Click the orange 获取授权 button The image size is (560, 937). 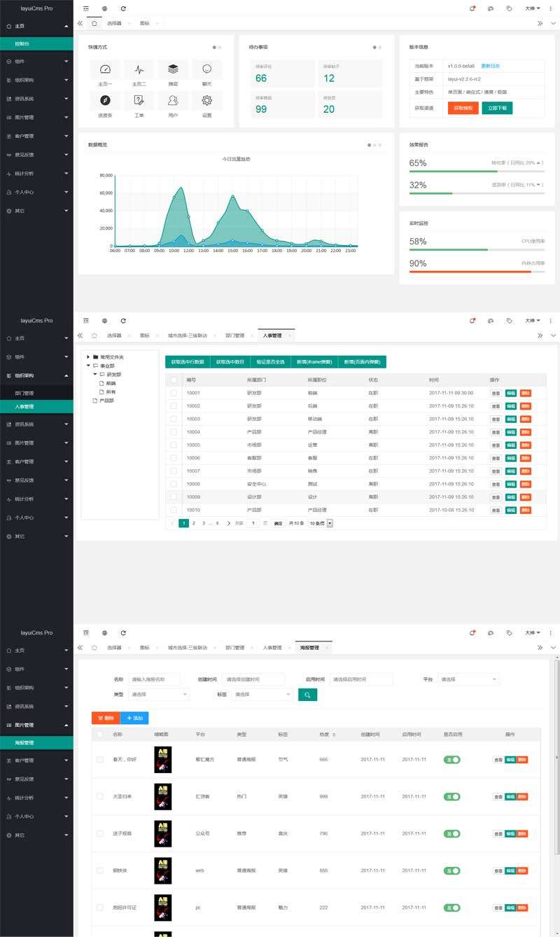[x=463, y=108]
